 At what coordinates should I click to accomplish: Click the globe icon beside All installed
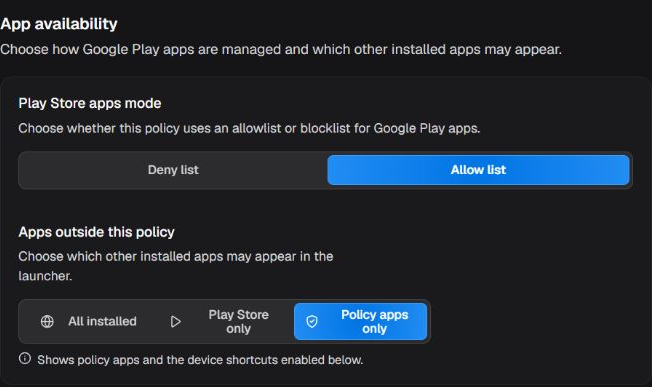[47, 321]
